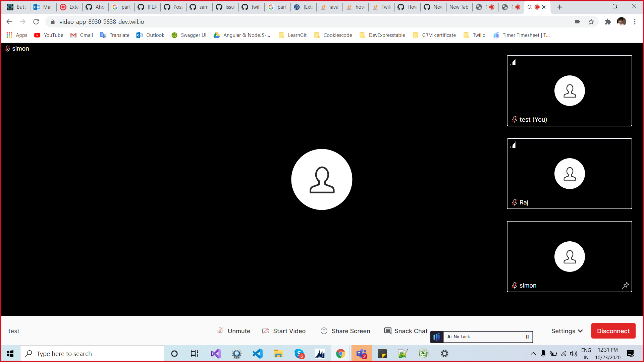Open Microsoft Teams from the taskbar

coord(361,353)
